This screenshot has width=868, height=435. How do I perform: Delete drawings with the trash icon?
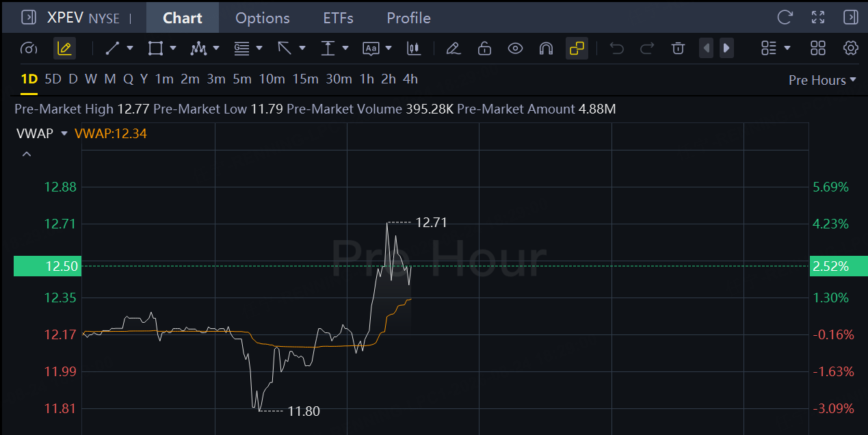pos(678,48)
